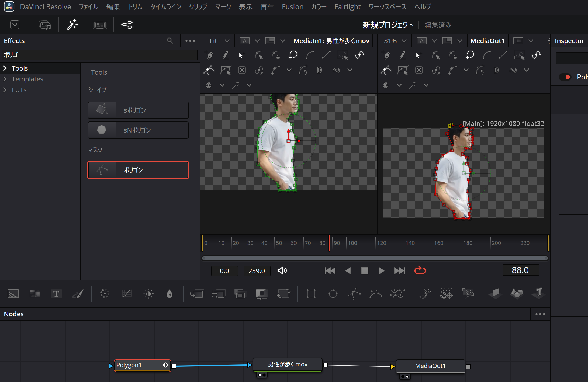Click the timeline zoom scrollbar

(375, 258)
